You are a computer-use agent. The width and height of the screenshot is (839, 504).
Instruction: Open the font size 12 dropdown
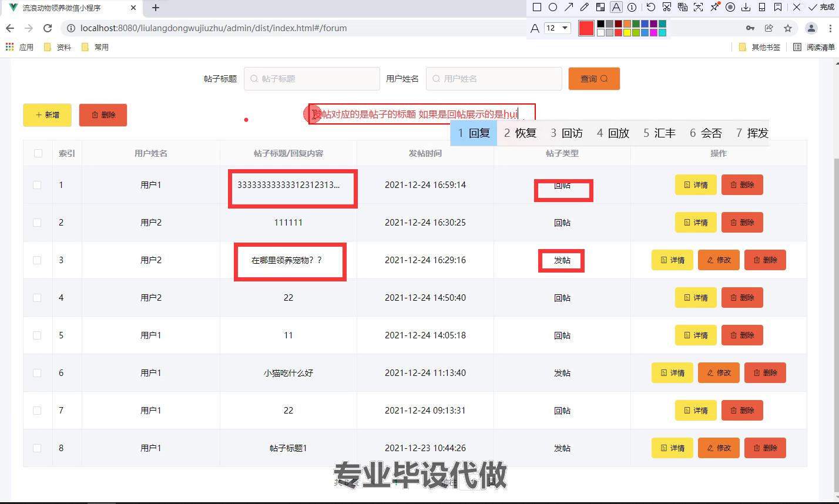pos(557,28)
